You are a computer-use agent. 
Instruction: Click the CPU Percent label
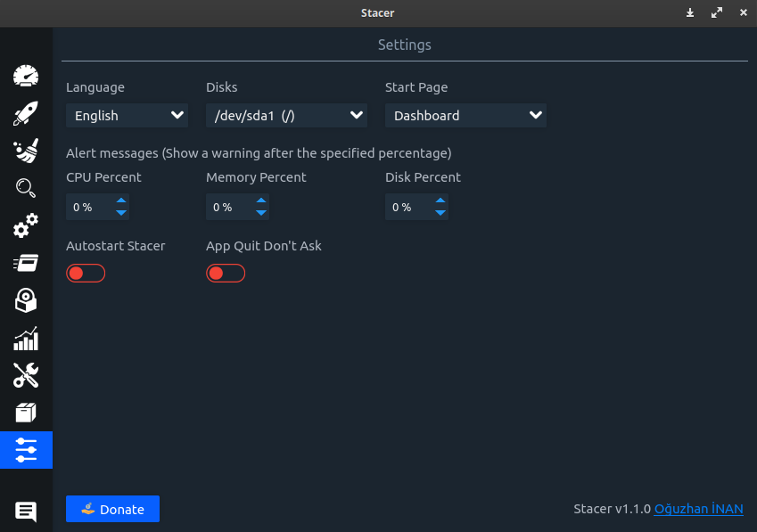tap(103, 177)
